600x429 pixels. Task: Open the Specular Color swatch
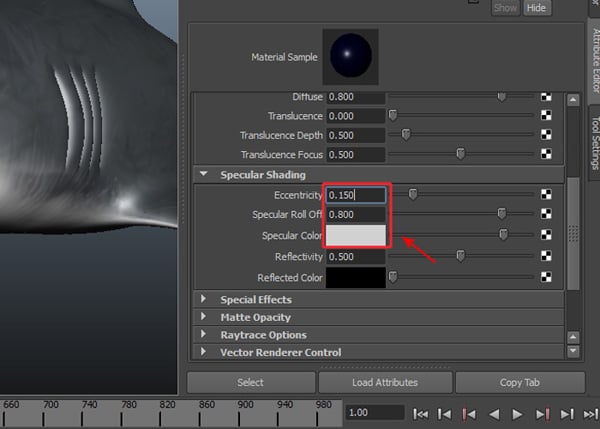(357, 235)
